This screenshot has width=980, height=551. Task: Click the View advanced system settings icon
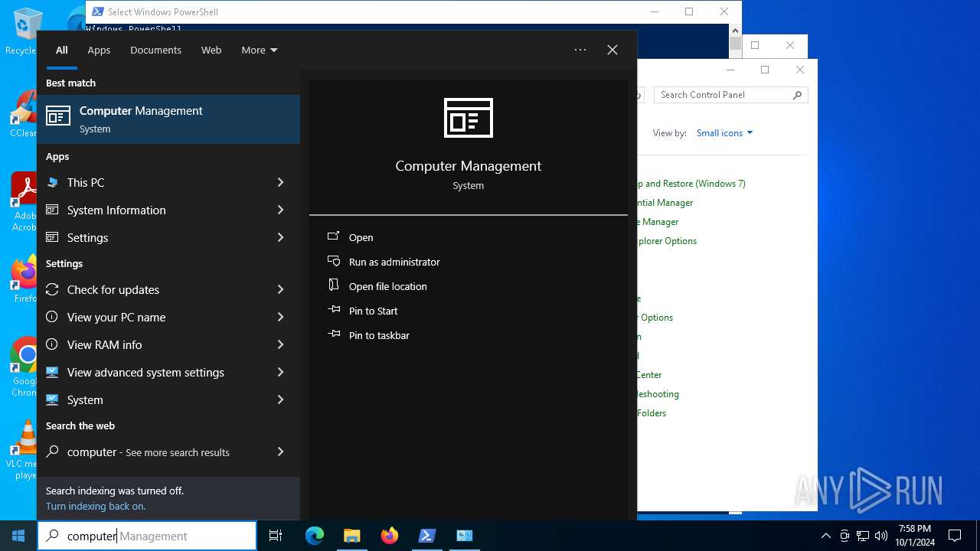point(52,372)
